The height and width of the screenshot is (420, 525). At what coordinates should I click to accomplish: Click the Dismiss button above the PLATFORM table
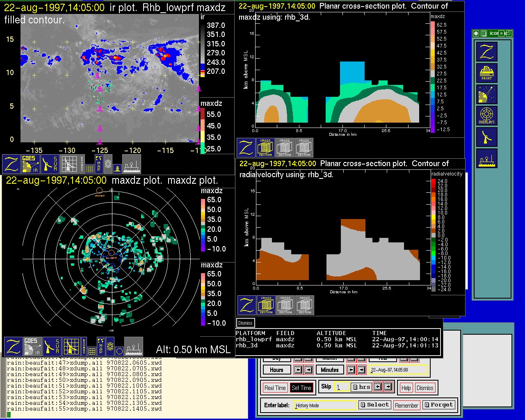click(x=245, y=323)
